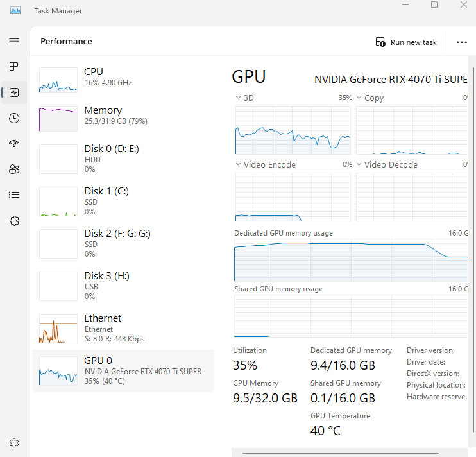The height and width of the screenshot is (457, 476).
Task: Open the Video Encode graph dropdown
Action: tap(239, 165)
